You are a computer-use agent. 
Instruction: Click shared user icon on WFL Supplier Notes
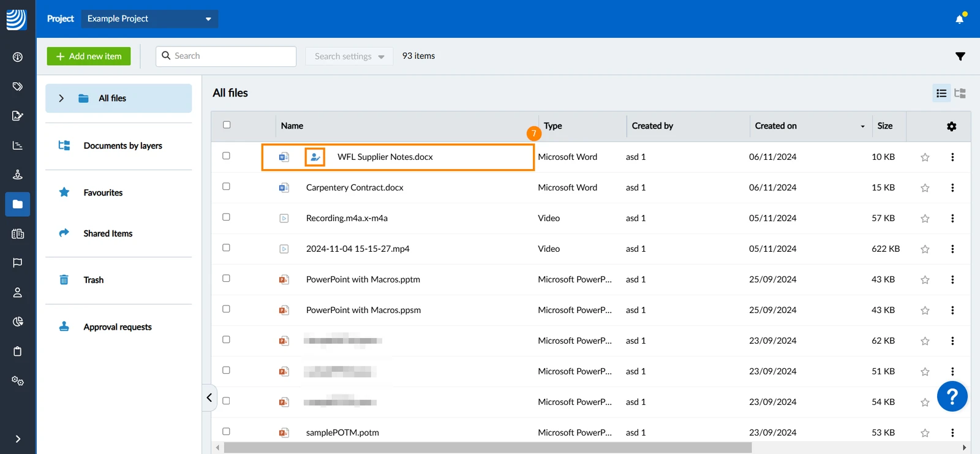click(x=315, y=157)
